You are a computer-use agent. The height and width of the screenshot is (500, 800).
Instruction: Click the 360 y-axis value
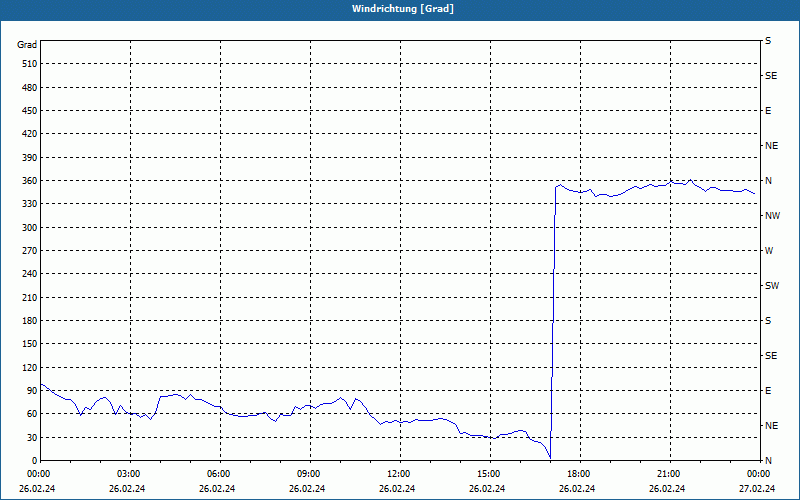[x=30, y=181]
